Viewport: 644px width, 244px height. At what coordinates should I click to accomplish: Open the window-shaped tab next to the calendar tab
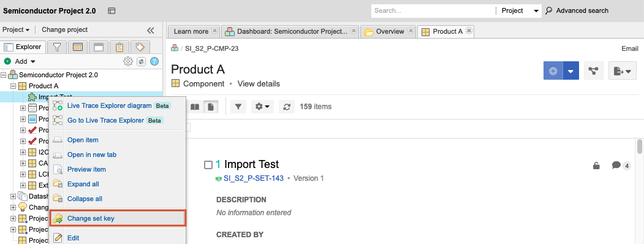(99, 47)
